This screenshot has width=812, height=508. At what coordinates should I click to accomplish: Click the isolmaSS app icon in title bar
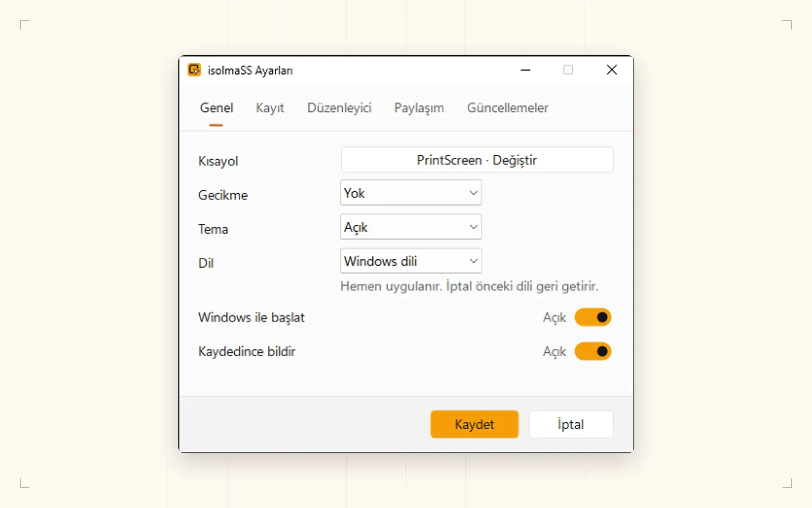pyautogui.click(x=194, y=70)
